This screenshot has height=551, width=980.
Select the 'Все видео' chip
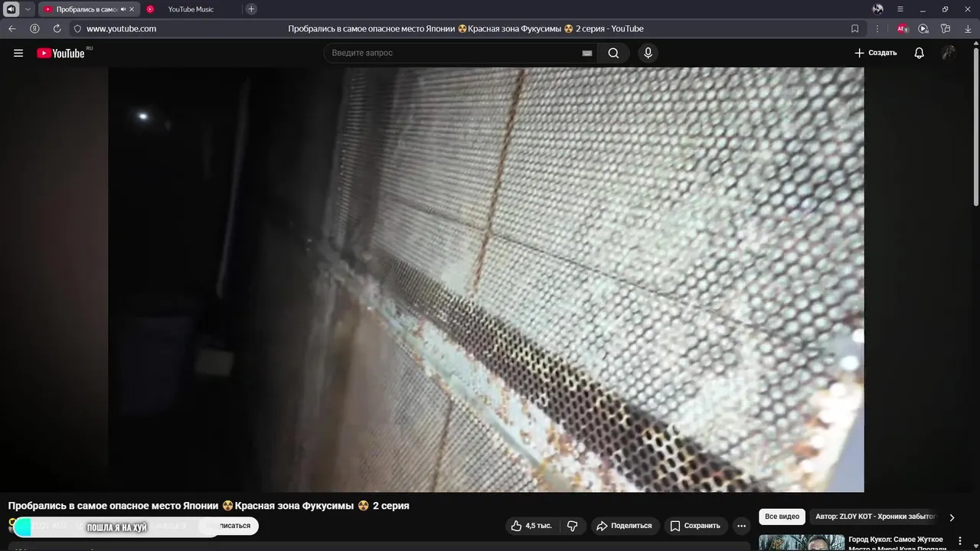(x=782, y=517)
